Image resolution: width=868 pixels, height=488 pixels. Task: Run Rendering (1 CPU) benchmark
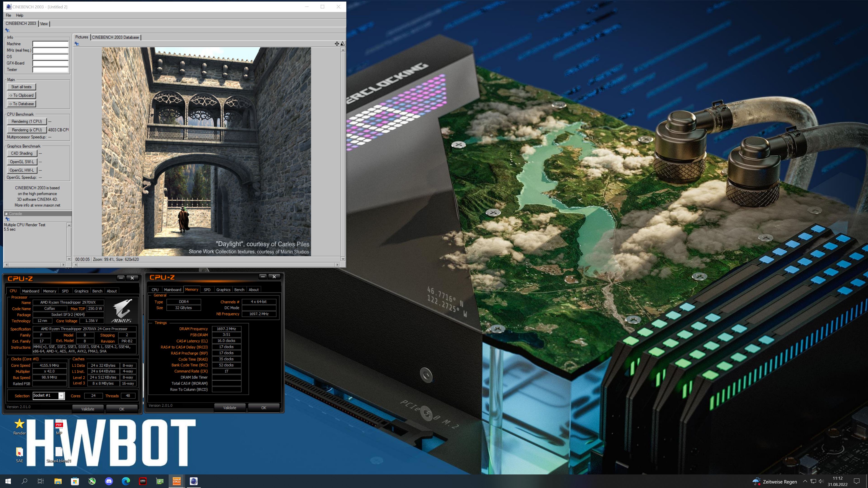[x=27, y=122]
